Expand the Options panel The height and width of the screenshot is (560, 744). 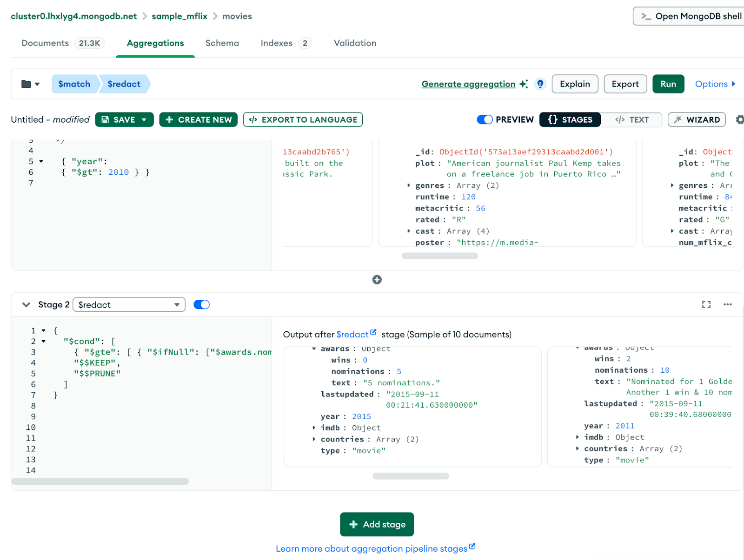click(x=715, y=84)
